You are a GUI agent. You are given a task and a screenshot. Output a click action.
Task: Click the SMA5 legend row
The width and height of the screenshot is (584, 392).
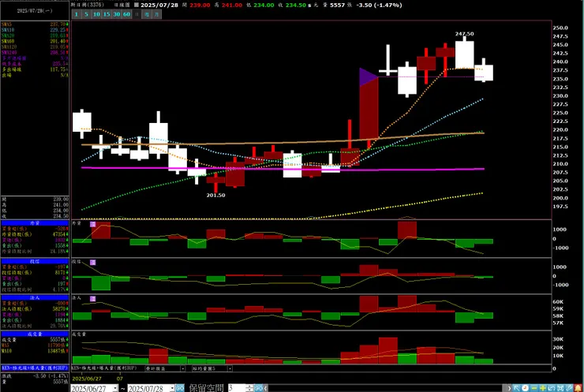35,24
